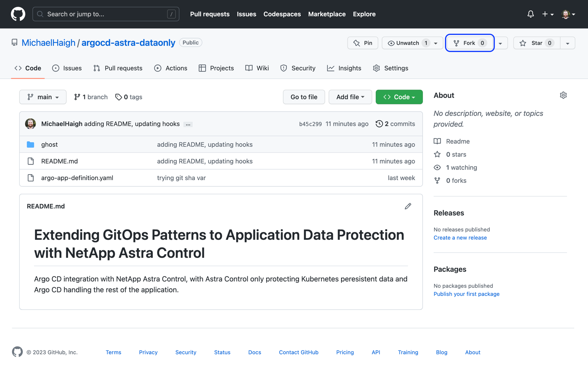Image resolution: width=588 pixels, height=366 pixels.
Task: Open the green Code dropdown
Action: point(399,97)
